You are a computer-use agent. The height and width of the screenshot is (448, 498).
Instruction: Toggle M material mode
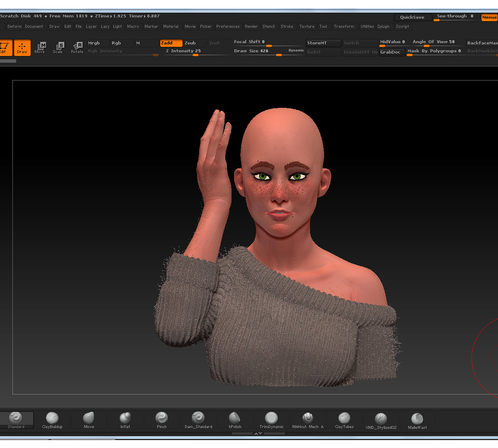click(x=146, y=43)
